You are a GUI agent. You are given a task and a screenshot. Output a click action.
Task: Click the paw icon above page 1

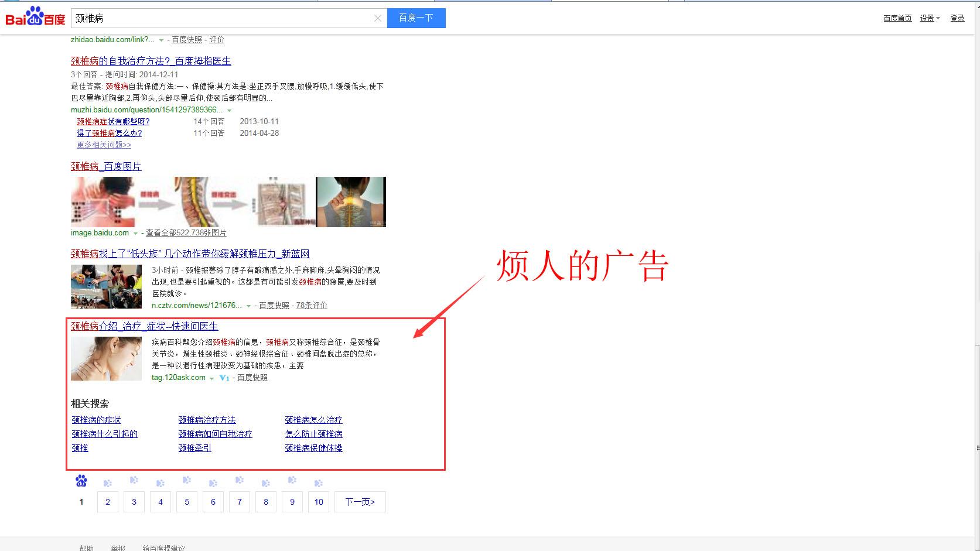(x=81, y=481)
